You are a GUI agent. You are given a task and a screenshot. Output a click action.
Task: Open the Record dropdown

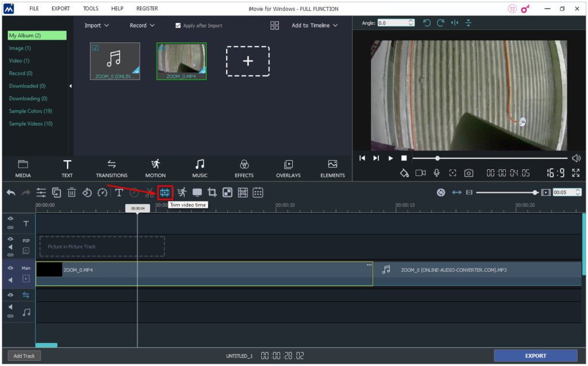(x=141, y=25)
